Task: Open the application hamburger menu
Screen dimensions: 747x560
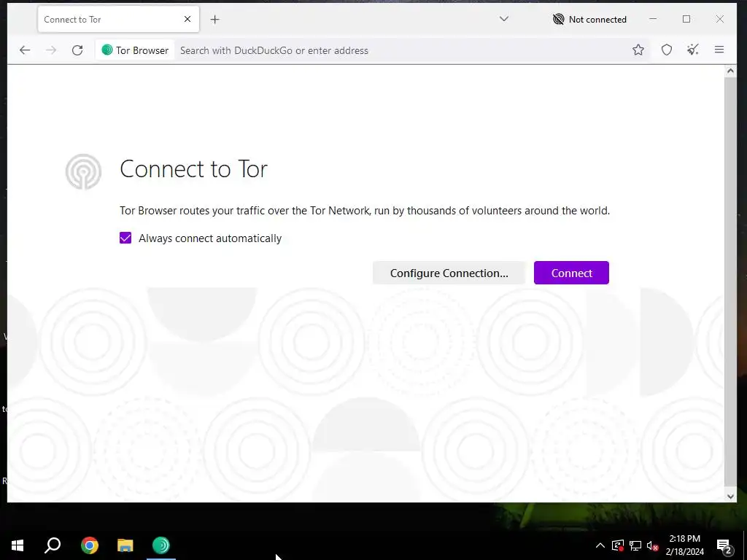Action: pyautogui.click(x=719, y=50)
